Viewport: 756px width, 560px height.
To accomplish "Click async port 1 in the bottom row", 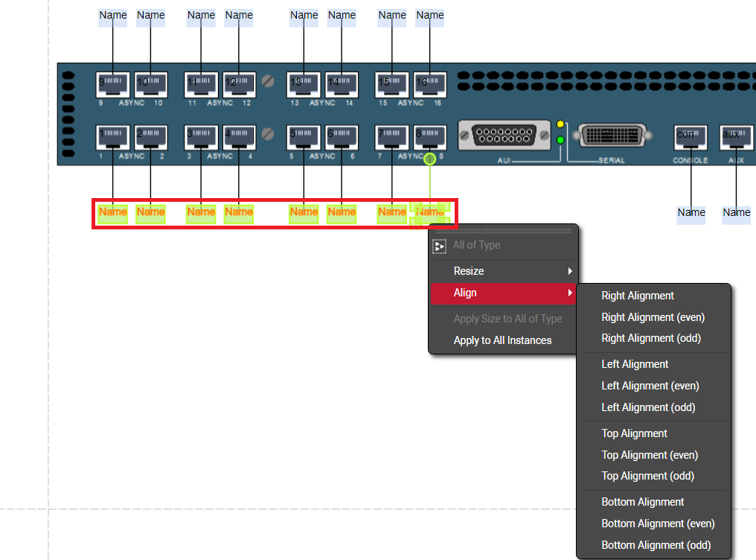I will 113,138.
